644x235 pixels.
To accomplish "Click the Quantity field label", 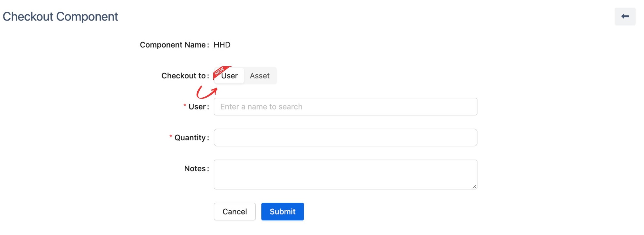I will pos(190,138).
